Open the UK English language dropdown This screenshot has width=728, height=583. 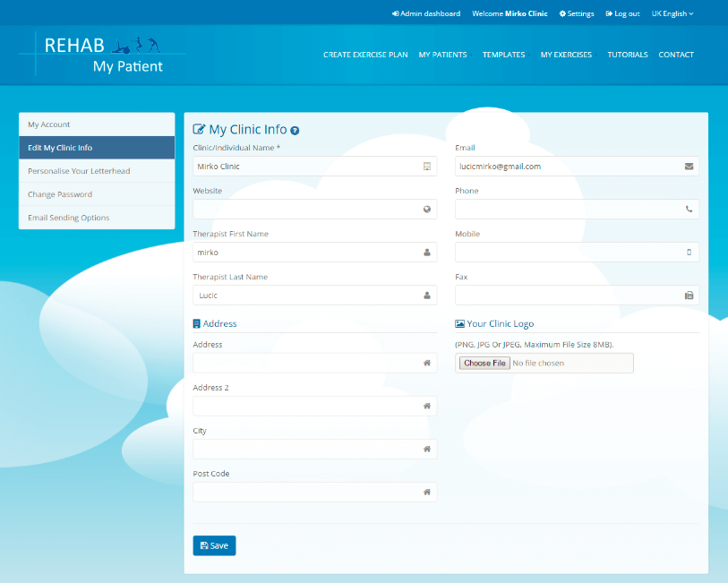pyautogui.click(x=672, y=13)
